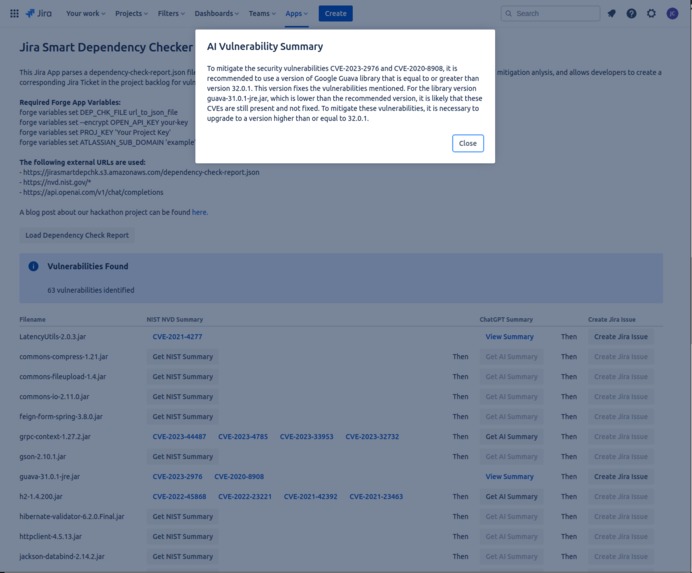Screen dimensions: 692x573
Task: Select the guava-31.0.1-jre.jar filename
Action: click(49, 477)
